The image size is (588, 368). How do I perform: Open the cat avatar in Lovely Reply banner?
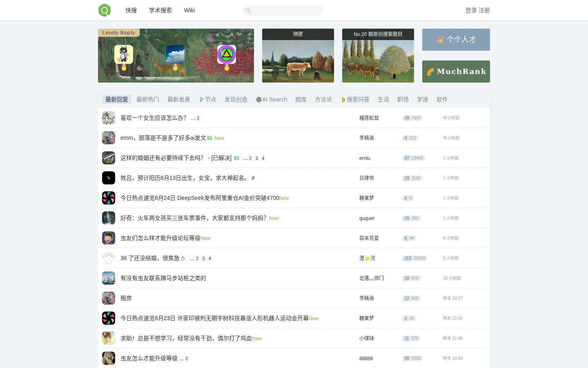pyautogui.click(x=124, y=54)
